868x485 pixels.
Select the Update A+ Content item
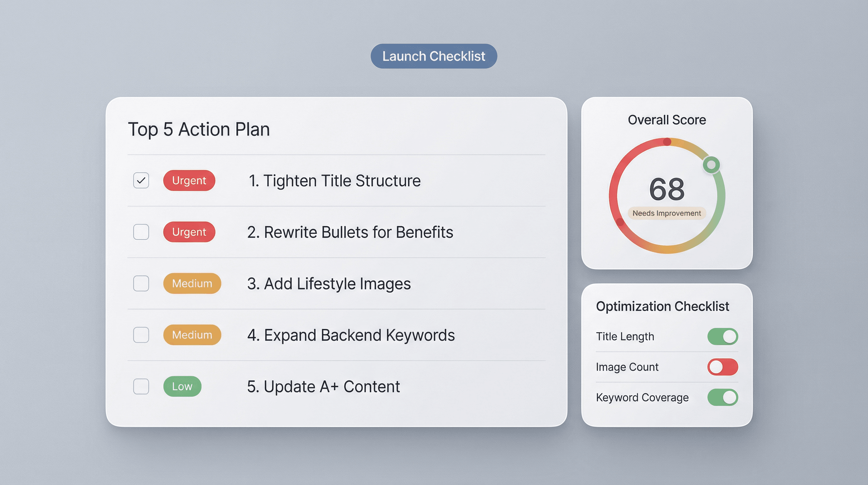323,386
